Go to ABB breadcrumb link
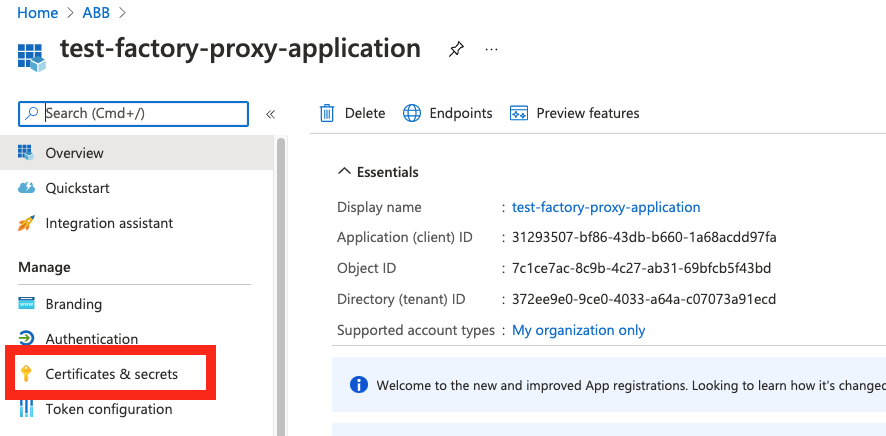Screen dimensions: 886x436 [x=96, y=12]
